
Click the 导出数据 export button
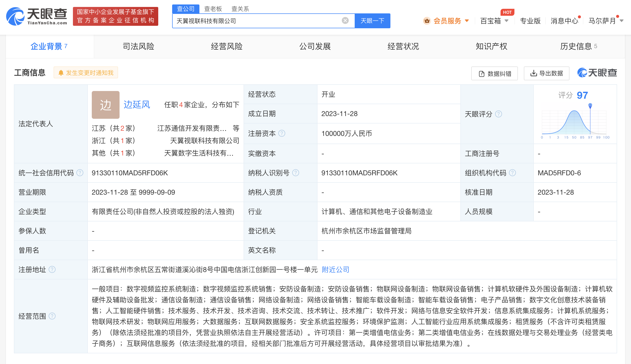pyautogui.click(x=546, y=73)
